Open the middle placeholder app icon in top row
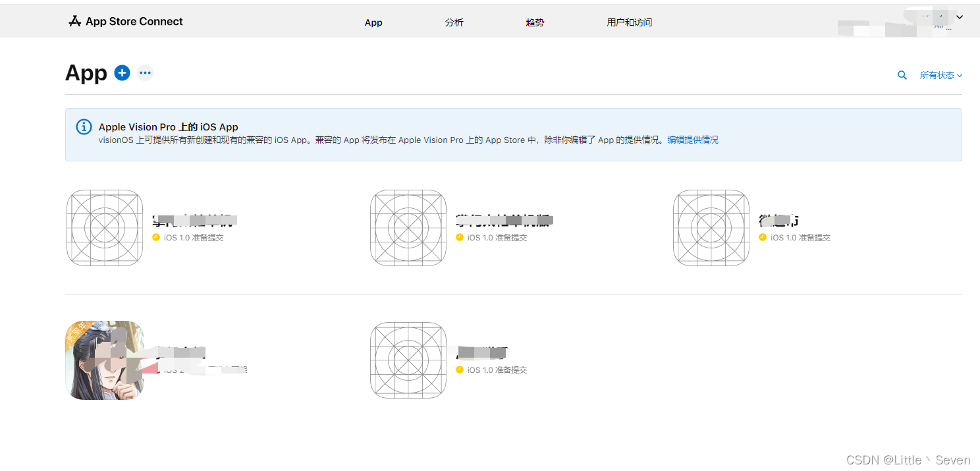 coord(408,228)
